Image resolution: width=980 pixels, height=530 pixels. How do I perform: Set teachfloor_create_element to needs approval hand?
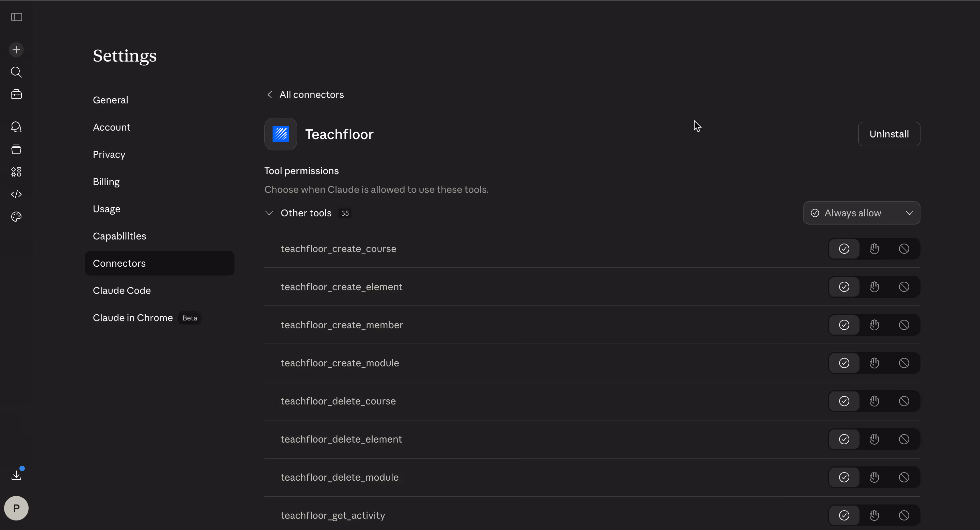pos(874,287)
